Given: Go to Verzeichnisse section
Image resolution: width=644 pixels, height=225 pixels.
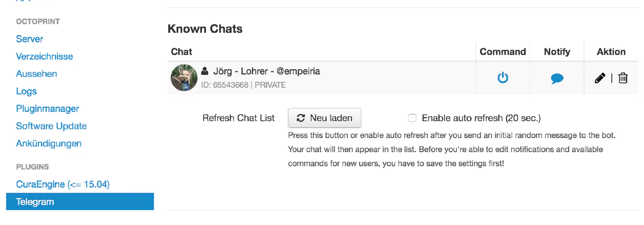Looking at the screenshot, I should tap(44, 56).
